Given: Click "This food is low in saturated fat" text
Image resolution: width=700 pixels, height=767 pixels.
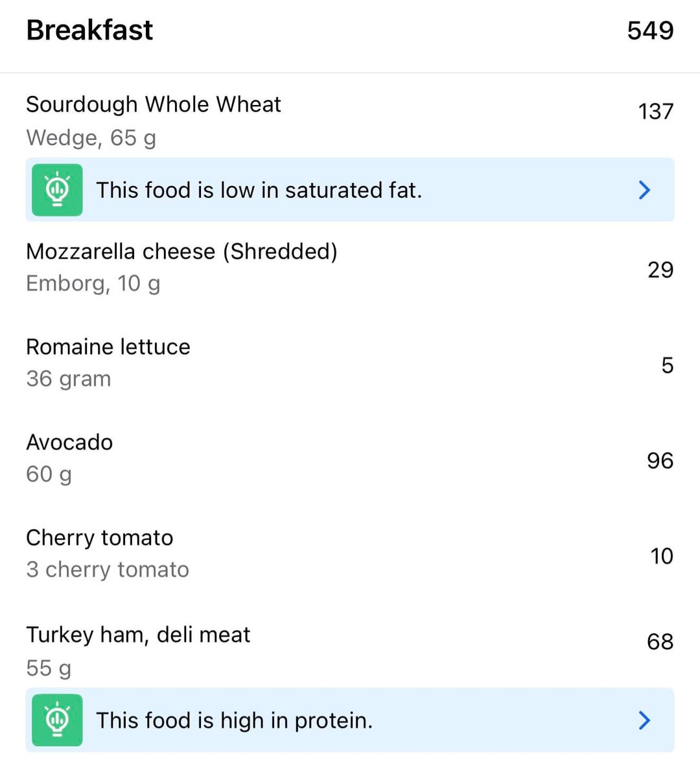Looking at the screenshot, I should coord(259,190).
